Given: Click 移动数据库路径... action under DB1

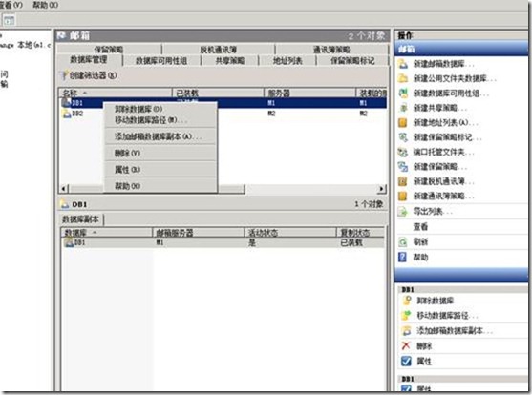Looking at the screenshot, I should pos(447,315).
